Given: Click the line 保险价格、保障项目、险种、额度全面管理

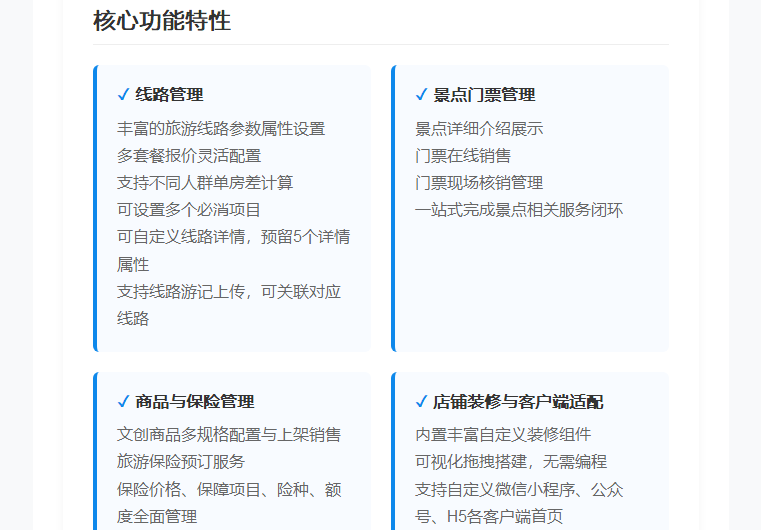Looking at the screenshot, I should point(229,502).
